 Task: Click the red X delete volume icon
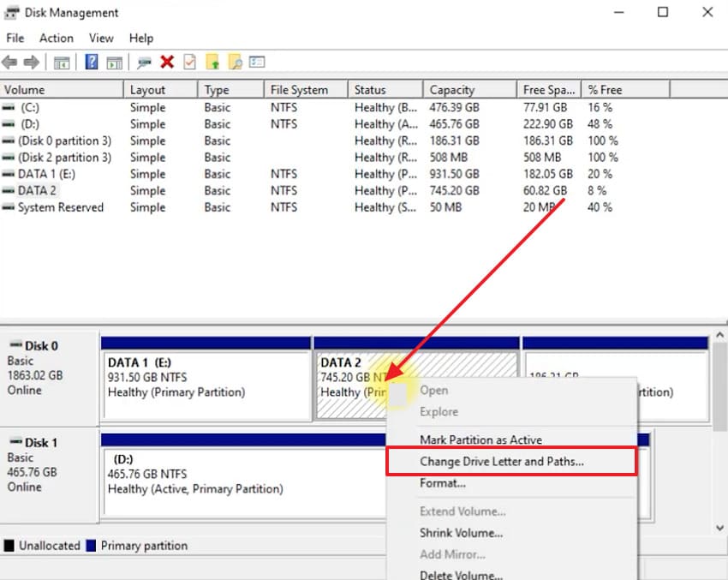pyautogui.click(x=166, y=62)
